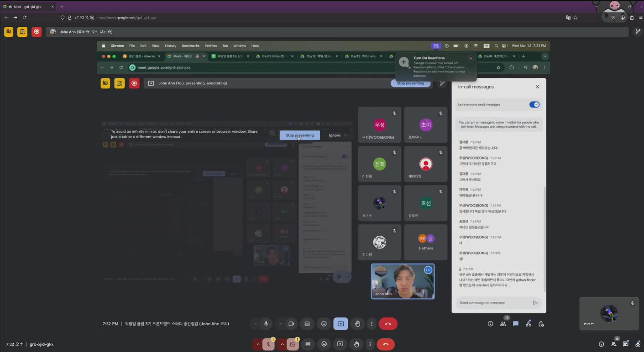The height and width of the screenshot is (352, 644).
Task: Open options on John Ahn's video tile
Action: point(428,270)
